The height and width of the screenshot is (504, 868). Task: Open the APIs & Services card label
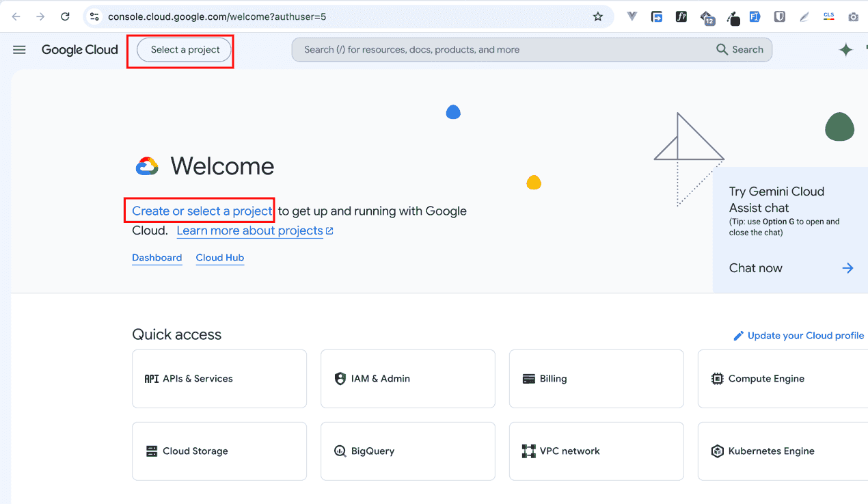(x=198, y=379)
